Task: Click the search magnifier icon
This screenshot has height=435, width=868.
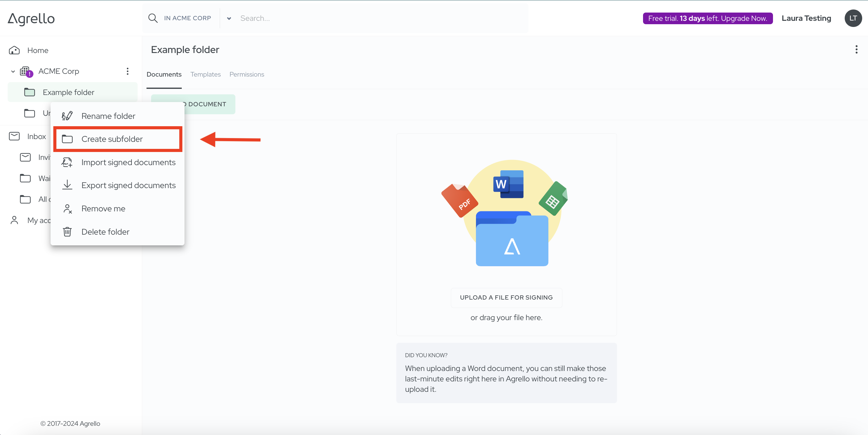Action: click(x=153, y=18)
